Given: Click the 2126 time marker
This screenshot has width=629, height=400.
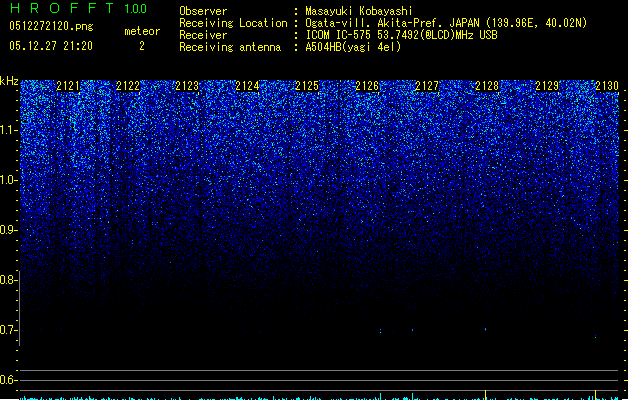Looking at the screenshot, I should coord(367,86).
